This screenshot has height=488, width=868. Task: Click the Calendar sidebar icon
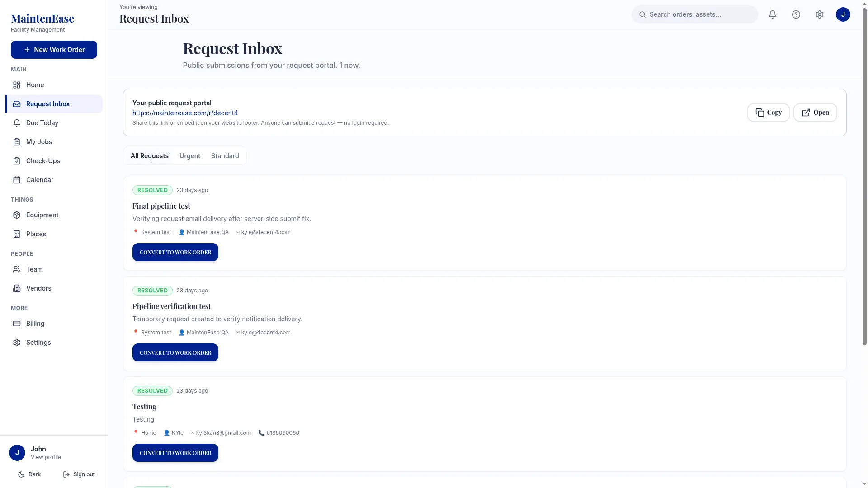tap(17, 180)
